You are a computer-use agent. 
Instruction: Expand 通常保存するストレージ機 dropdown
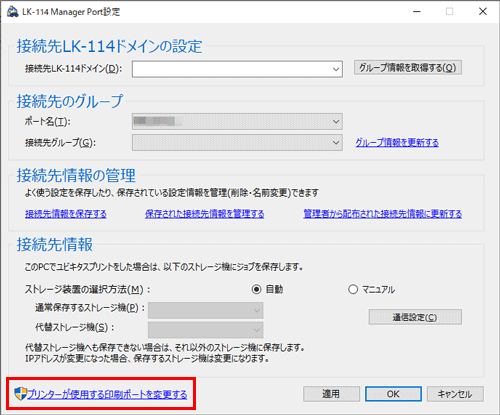tap(206, 310)
